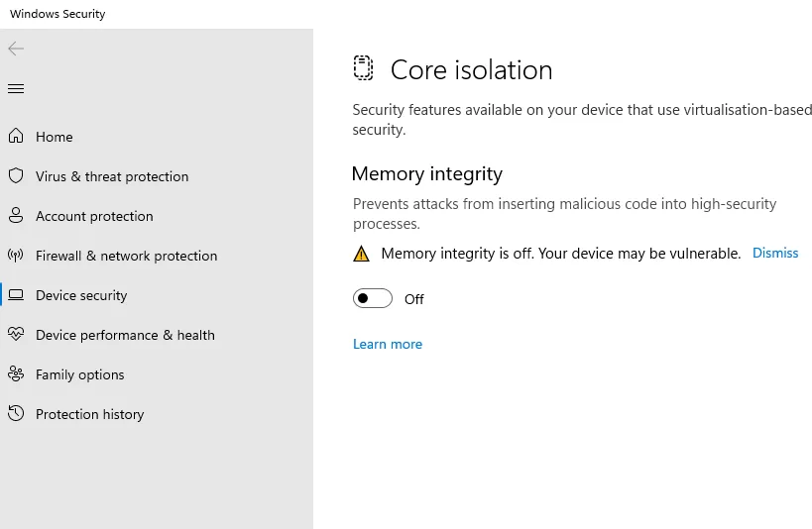The height and width of the screenshot is (529, 812).
Task: Open the Protection history page
Action: pyautogui.click(x=89, y=414)
